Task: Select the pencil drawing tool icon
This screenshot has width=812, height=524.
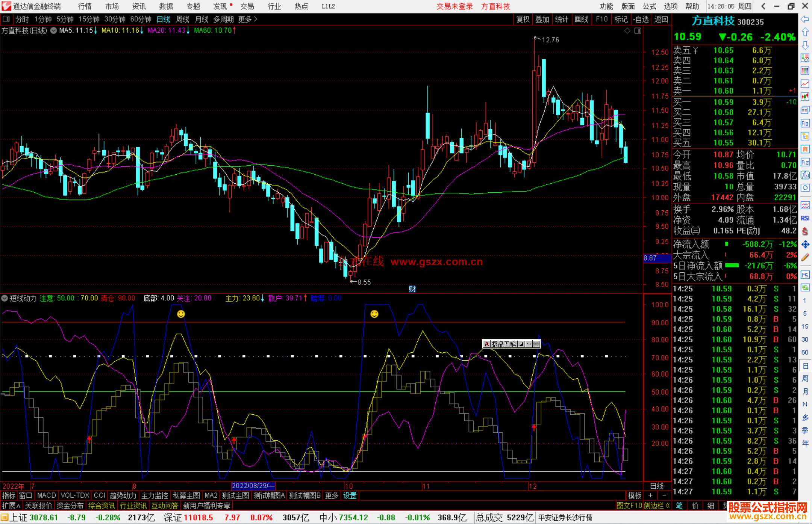Action: coord(805,258)
